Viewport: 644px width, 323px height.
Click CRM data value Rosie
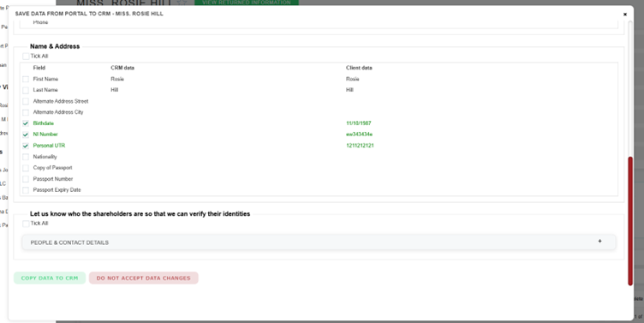[117, 79]
